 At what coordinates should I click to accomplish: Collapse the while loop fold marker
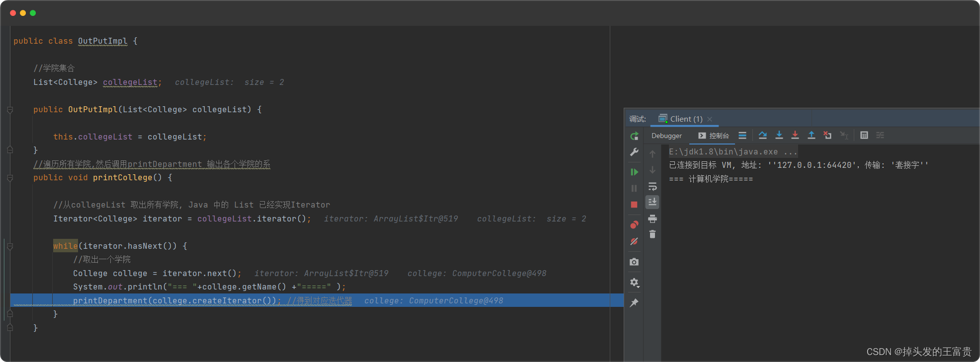(10, 246)
